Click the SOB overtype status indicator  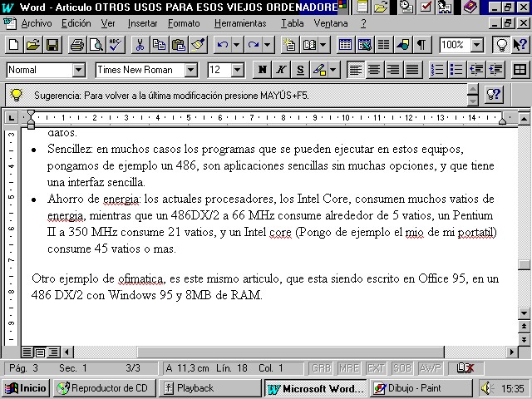pyautogui.click(x=402, y=368)
